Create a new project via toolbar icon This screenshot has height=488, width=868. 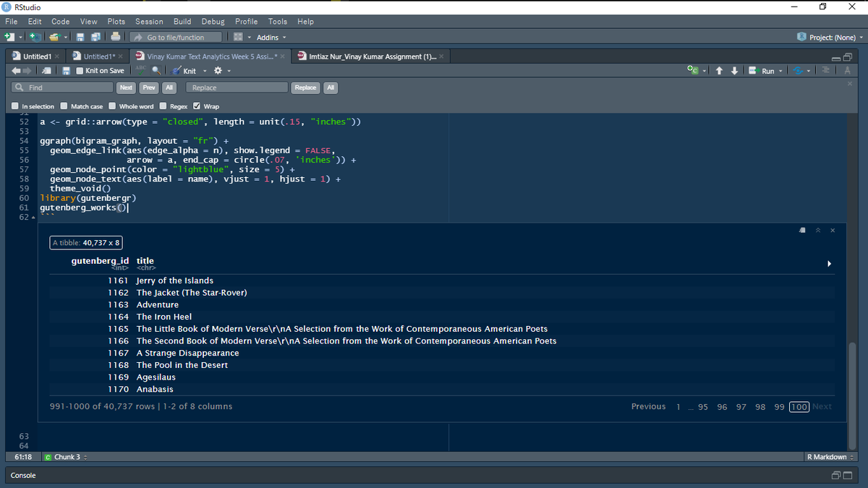pyautogui.click(x=35, y=37)
